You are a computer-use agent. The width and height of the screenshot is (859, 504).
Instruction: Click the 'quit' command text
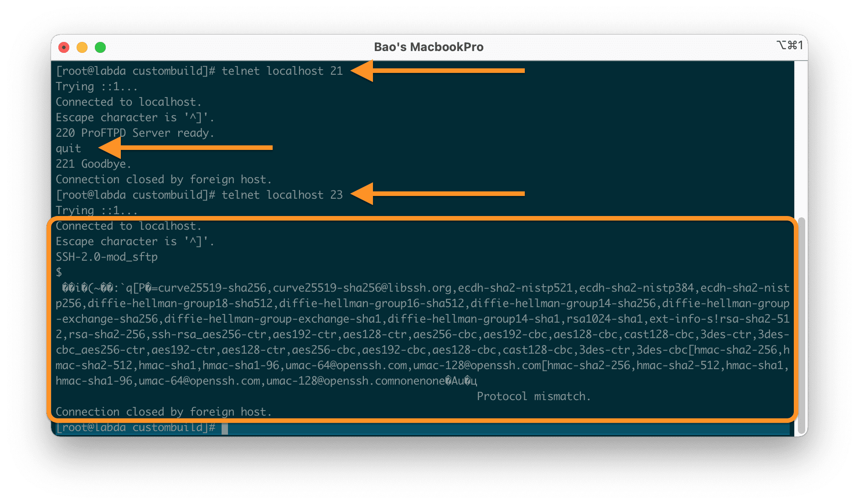tap(68, 149)
